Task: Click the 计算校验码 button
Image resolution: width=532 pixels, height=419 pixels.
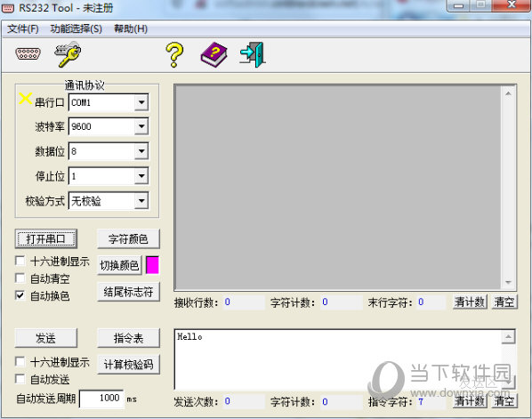Action: (x=128, y=365)
